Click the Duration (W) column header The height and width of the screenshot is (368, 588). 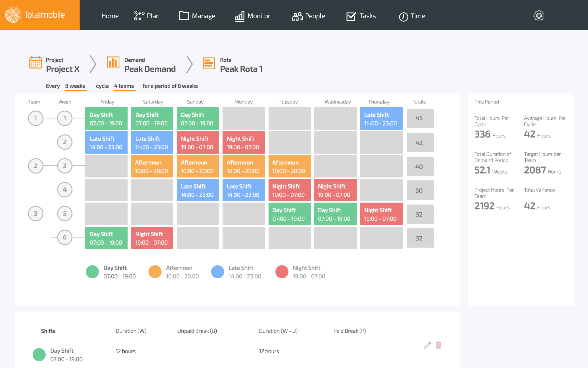[131, 331]
